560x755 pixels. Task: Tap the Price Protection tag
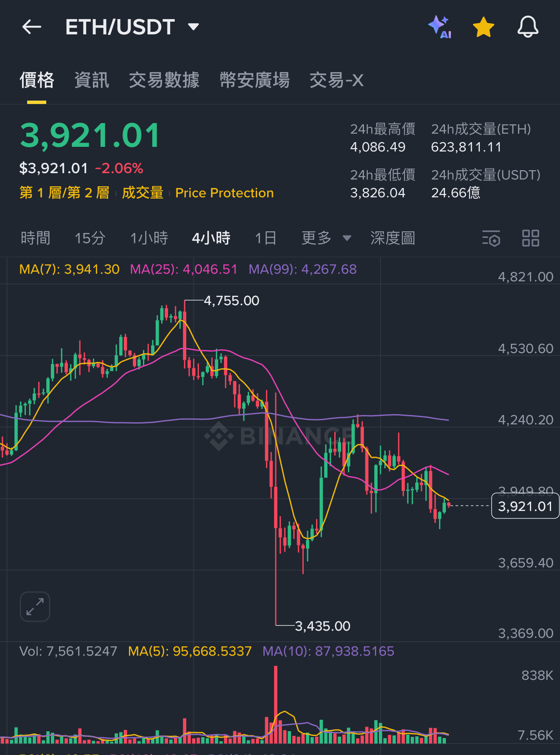coord(224,193)
